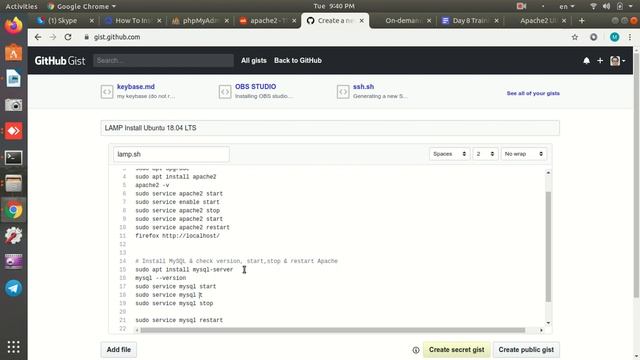Open the Chrome profile avatar
640x360 pixels.
coord(614,37)
